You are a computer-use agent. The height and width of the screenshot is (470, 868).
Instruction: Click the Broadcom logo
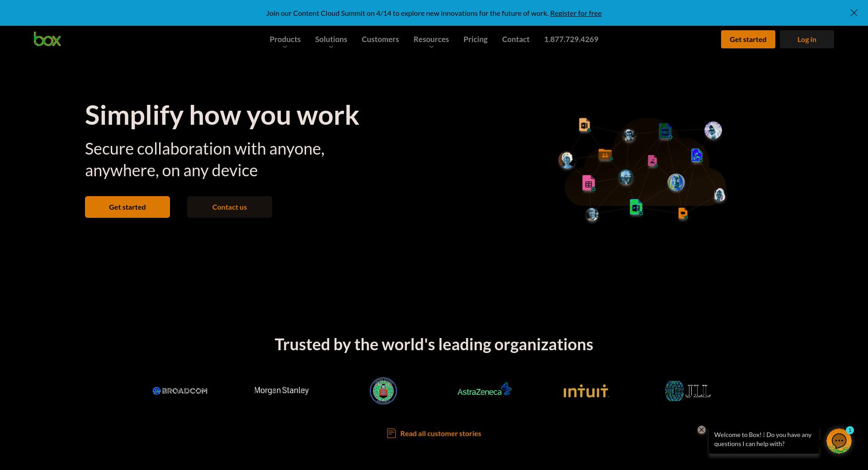click(x=180, y=391)
